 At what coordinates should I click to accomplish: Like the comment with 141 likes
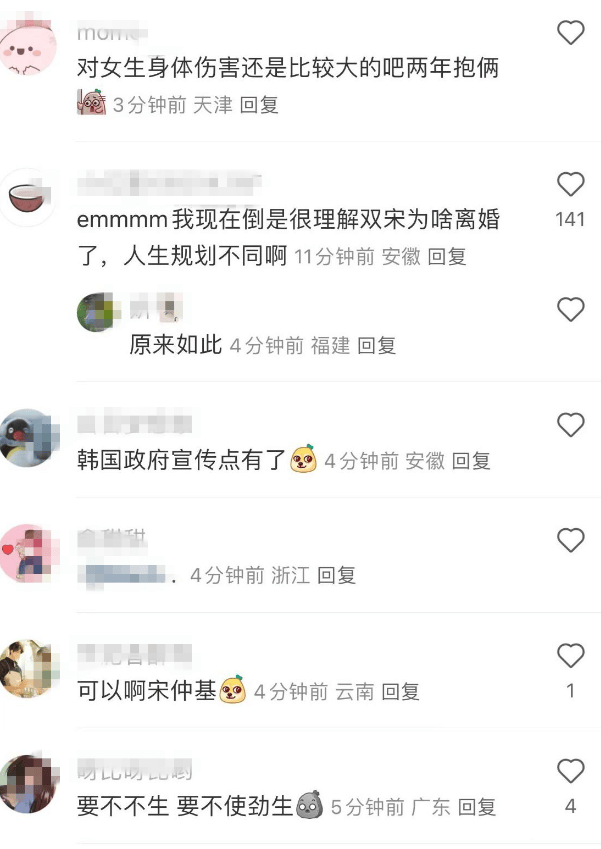(571, 185)
